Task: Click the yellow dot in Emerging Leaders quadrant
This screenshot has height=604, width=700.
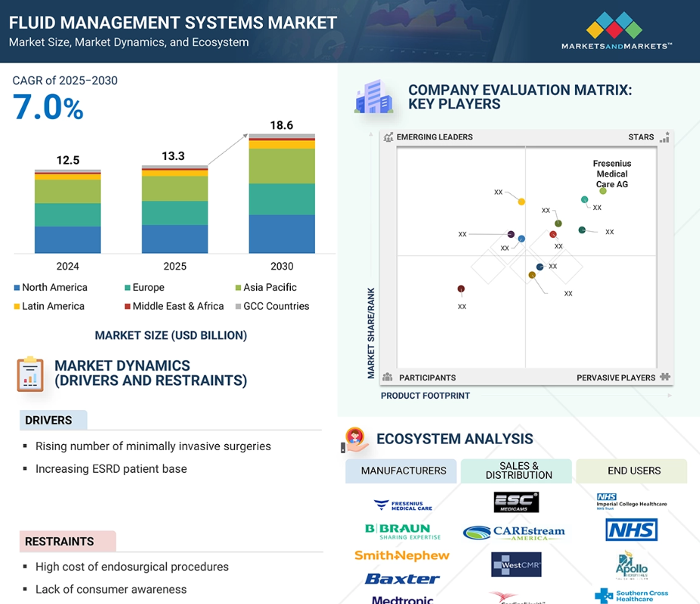Action: tap(521, 202)
